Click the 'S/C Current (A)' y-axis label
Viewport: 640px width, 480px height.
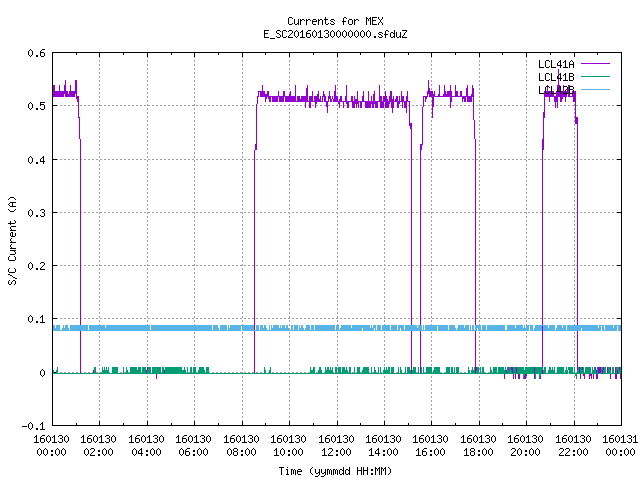(x=12, y=240)
